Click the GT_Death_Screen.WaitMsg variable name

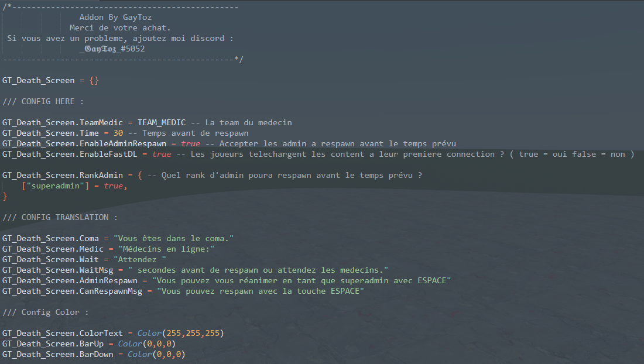click(x=58, y=270)
